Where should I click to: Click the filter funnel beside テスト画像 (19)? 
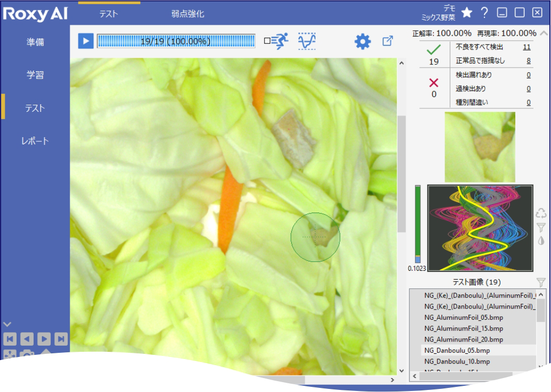tap(541, 282)
